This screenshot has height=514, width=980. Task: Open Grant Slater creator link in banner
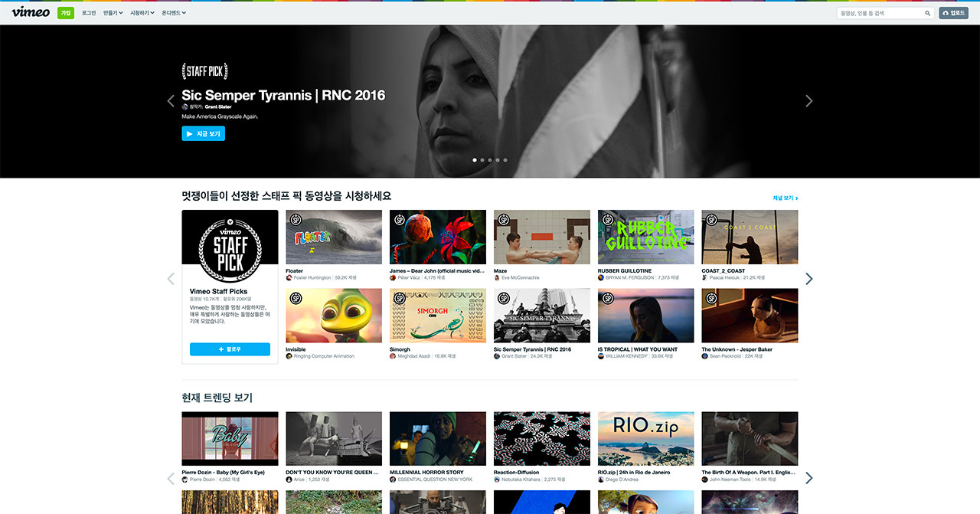click(x=218, y=106)
